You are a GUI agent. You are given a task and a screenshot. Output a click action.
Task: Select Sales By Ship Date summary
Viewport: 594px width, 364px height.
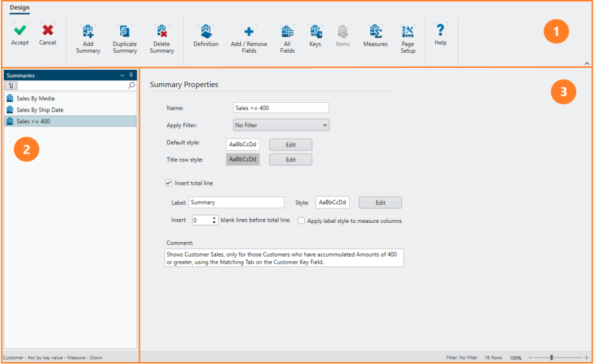[x=40, y=110]
